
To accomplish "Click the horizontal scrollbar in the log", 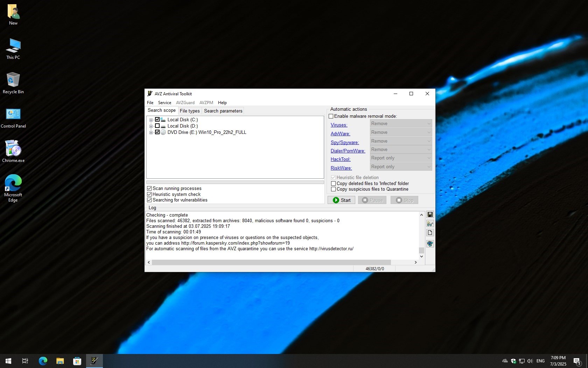I will click(x=271, y=262).
